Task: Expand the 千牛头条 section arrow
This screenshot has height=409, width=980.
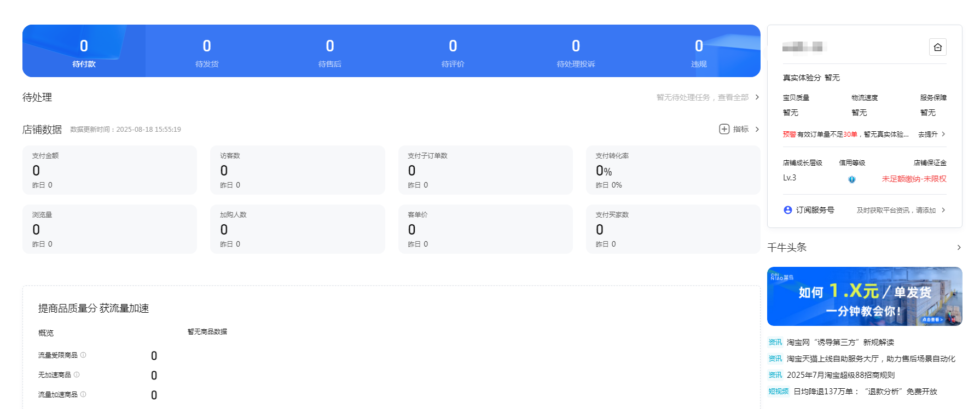Action: click(x=959, y=248)
